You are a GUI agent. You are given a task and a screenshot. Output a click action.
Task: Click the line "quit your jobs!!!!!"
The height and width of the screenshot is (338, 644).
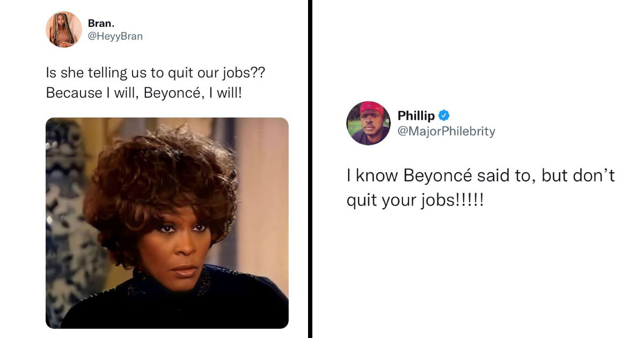(415, 199)
